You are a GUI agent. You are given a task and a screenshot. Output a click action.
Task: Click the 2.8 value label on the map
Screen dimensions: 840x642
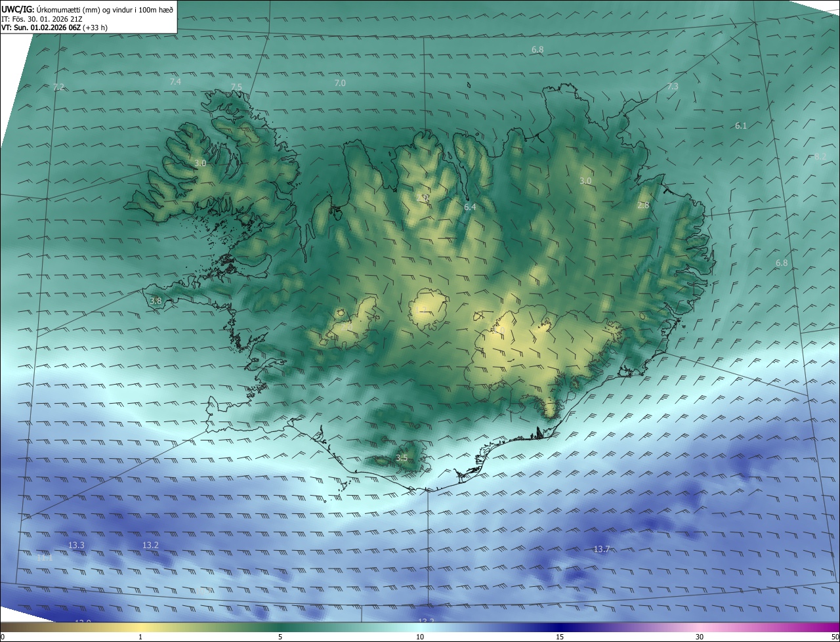(643, 205)
